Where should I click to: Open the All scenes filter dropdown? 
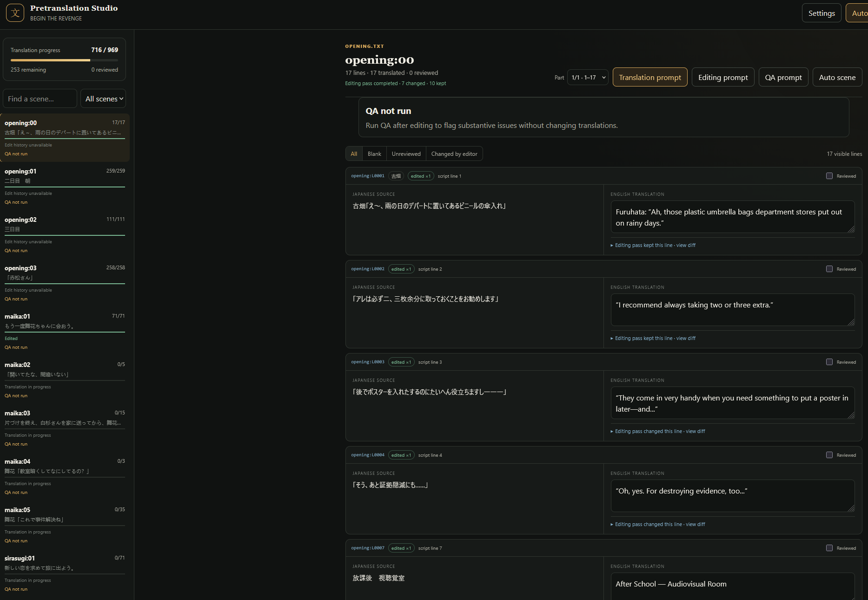pyautogui.click(x=103, y=99)
